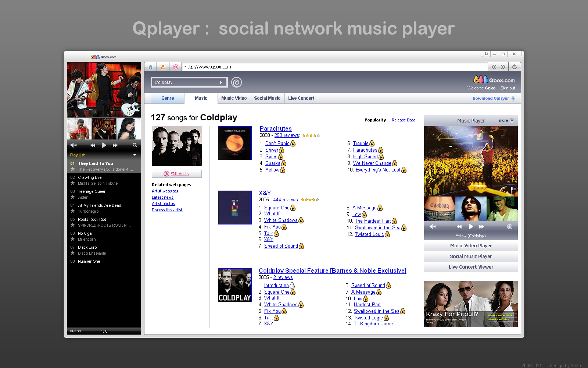Click the Music Player panel volume icon
Image resolution: width=588 pixels, height=368 pixels.
pyautogui.click(x=433, y=227)
